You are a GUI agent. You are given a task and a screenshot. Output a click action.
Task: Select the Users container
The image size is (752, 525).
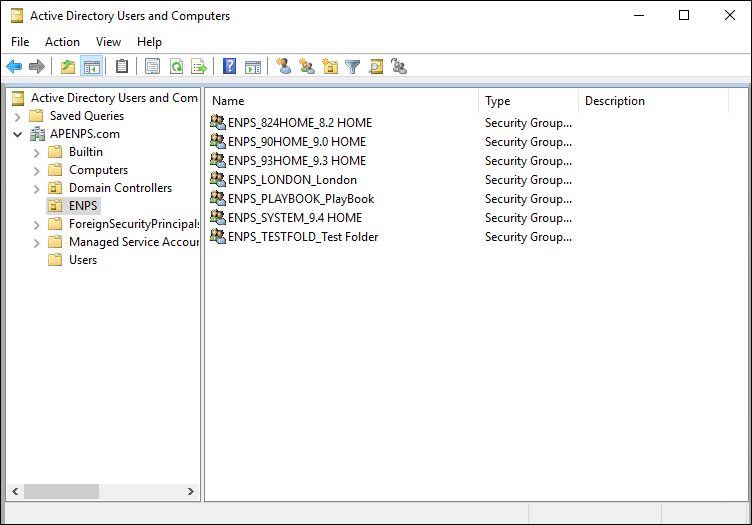pyautogui.click(x=83, y=260)
